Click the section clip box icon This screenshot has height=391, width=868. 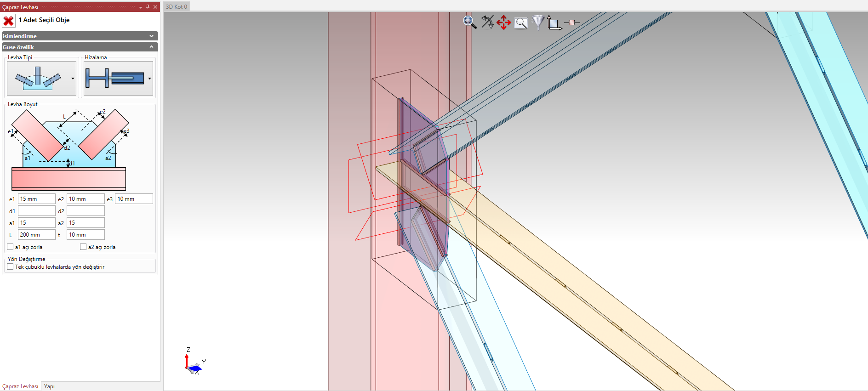(571, 23)
